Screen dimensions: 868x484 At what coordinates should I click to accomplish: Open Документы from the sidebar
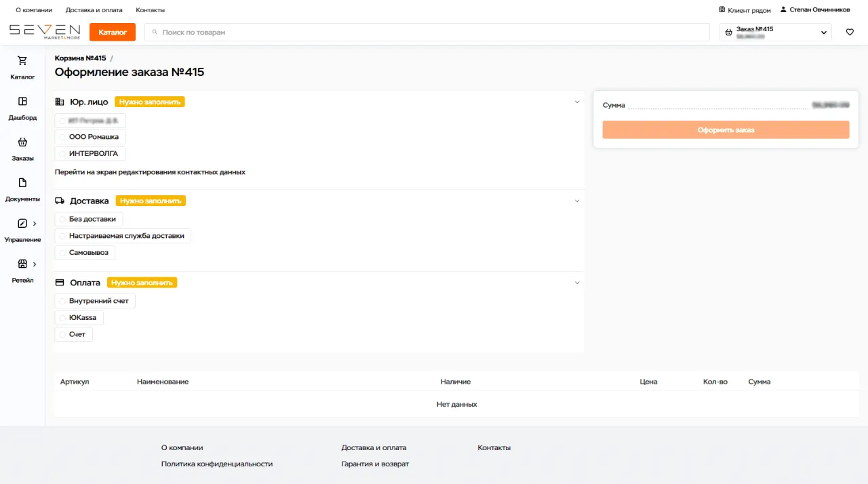pos(22,190)
